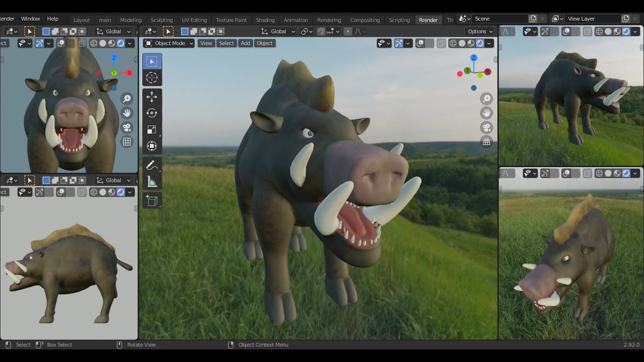Click the tweak select arrow icon in main header
Image resolution: width=644 pixels, height=362 pixels.
(x=168, y=31)
